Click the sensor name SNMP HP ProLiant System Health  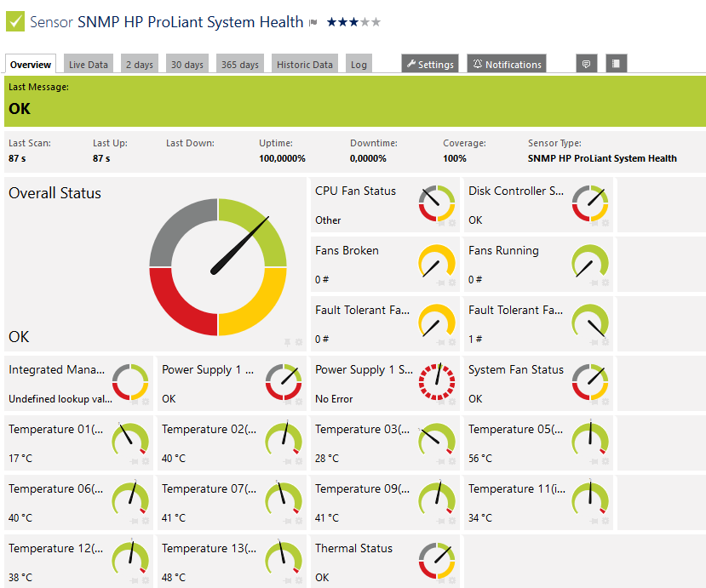[x=191, y=22]
